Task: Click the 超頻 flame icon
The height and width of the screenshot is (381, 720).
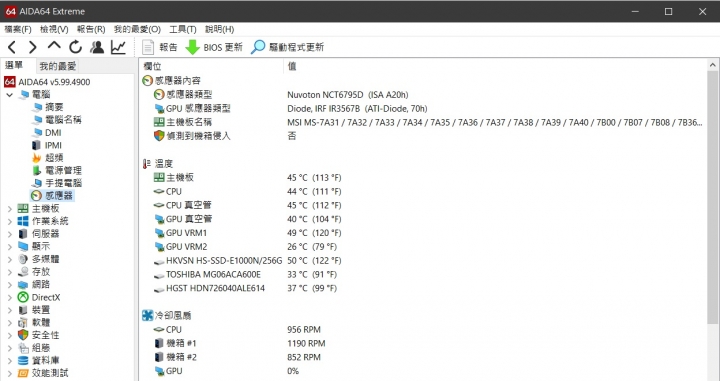Action: [x=36, y=158]
